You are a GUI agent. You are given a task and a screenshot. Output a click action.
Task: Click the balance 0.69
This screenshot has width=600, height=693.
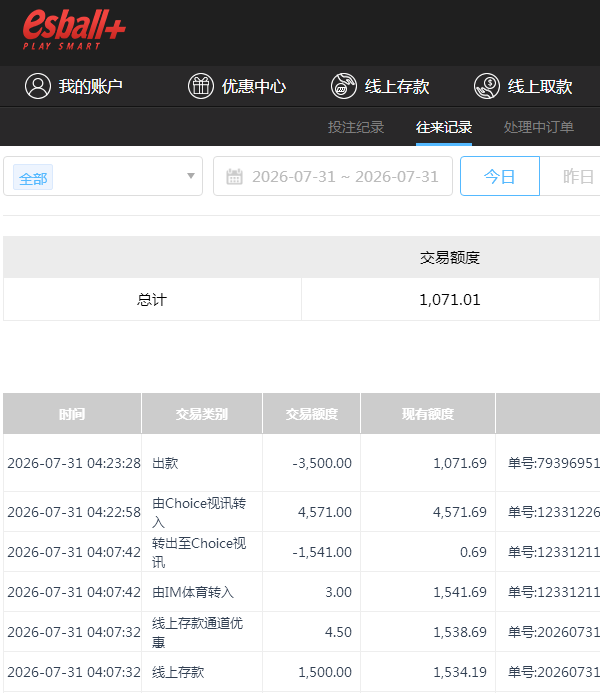(x=473, y=552)
